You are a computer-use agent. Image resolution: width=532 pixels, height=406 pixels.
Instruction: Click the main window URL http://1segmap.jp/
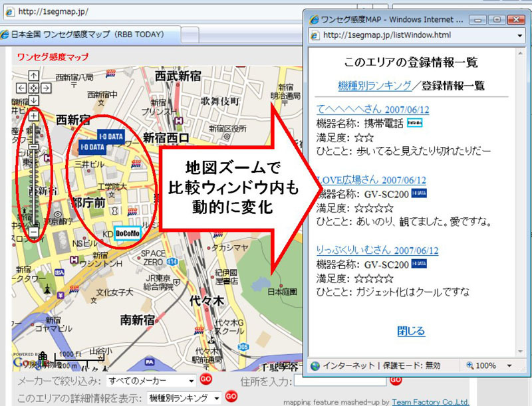(53, 12)
